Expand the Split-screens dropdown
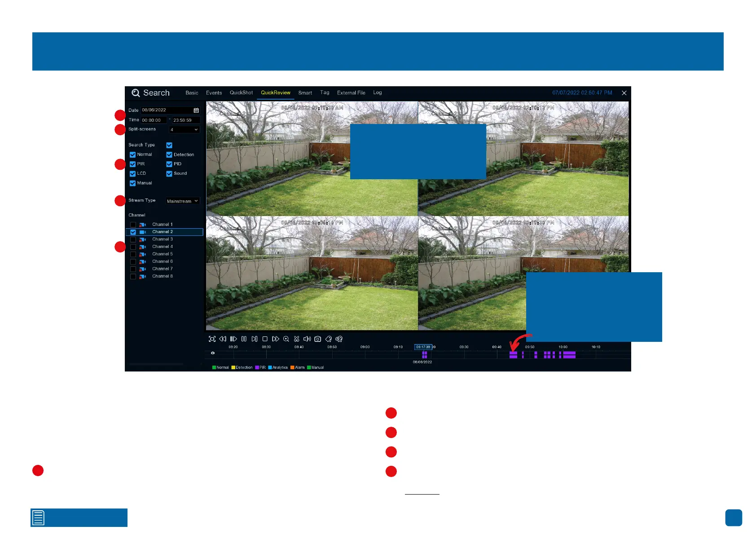 [x=184, y=130]
